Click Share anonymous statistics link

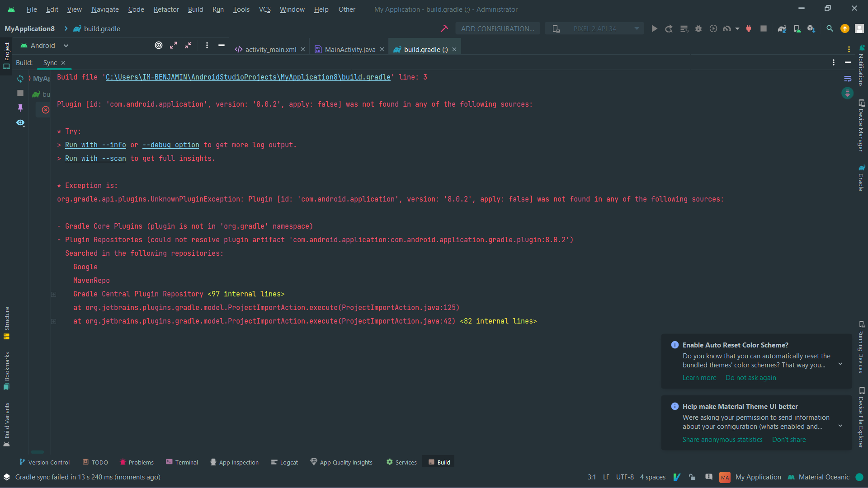pos(722,440)
